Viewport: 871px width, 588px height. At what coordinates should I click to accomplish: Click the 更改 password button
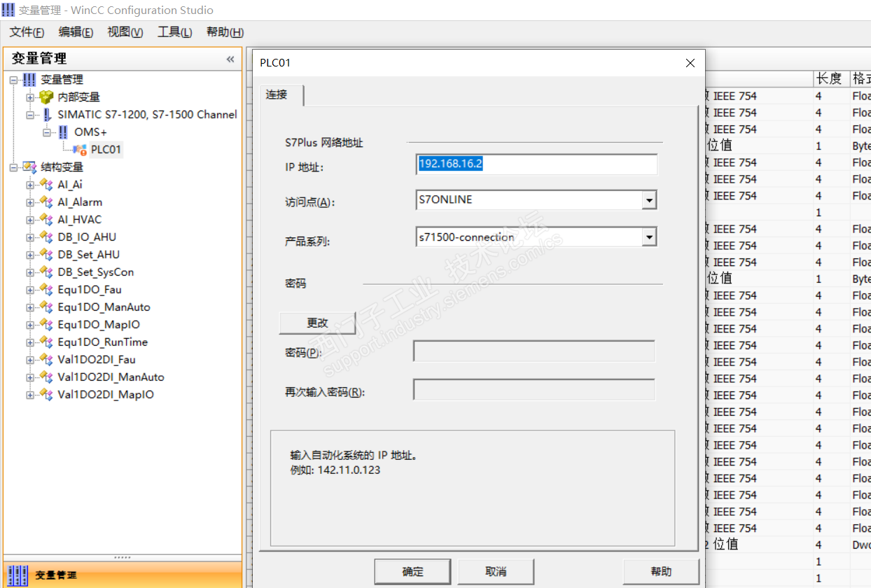(x=317, y=323)
